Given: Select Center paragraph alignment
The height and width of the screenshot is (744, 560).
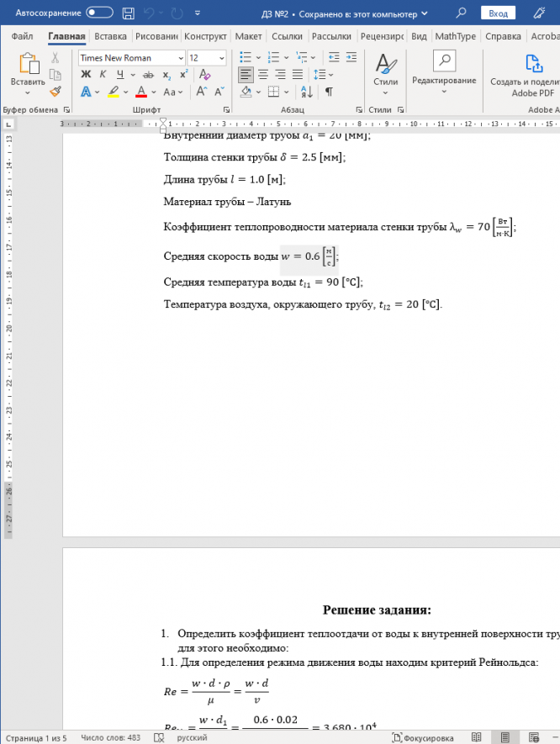Looking at the screenshot, I should [x=263, y=75].
